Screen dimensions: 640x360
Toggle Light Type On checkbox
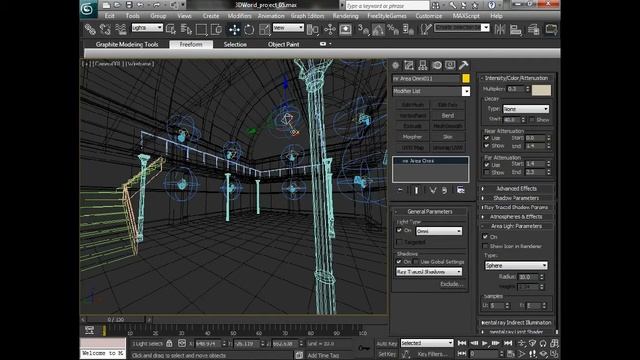click(x=399, y=231)
